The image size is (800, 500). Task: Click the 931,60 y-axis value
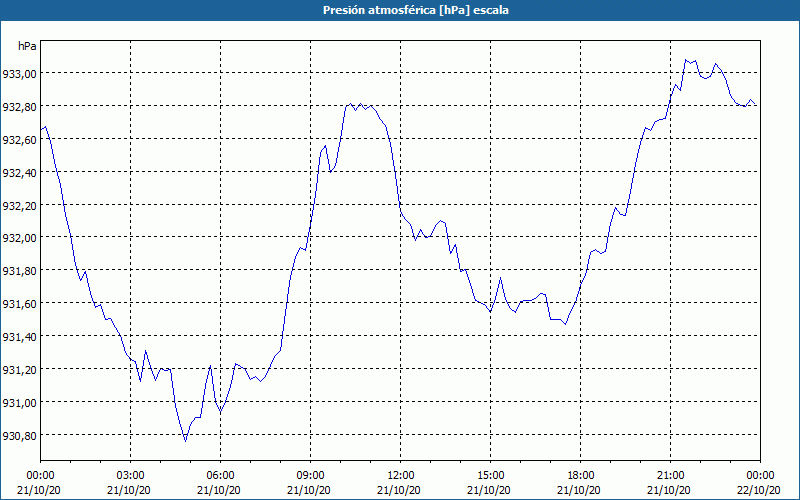pyautogui.click(x=19, y=304)
